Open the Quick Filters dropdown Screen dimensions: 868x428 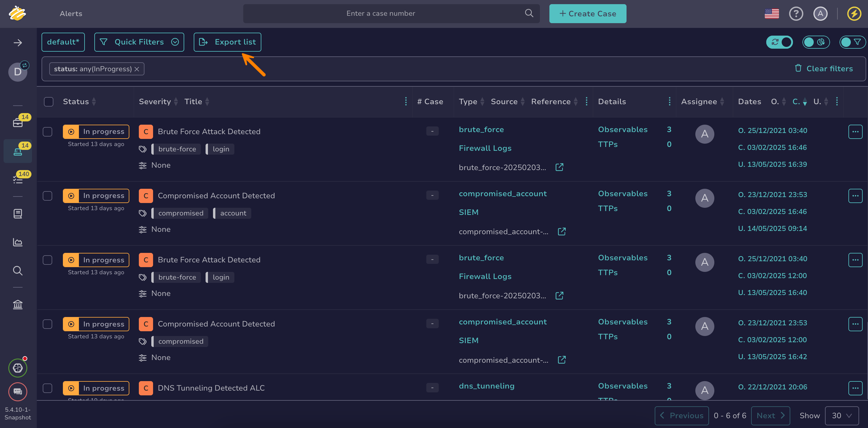click(139, 42)
